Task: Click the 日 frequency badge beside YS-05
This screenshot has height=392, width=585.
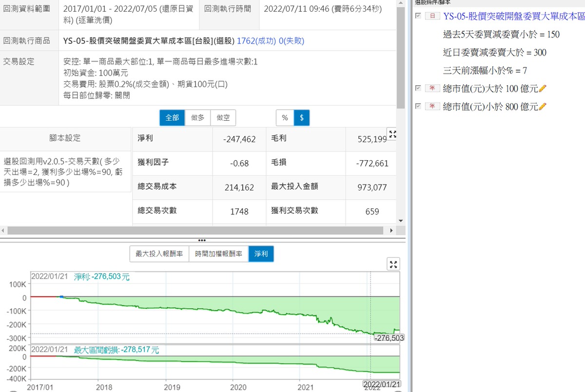Action: pos(432,17)
